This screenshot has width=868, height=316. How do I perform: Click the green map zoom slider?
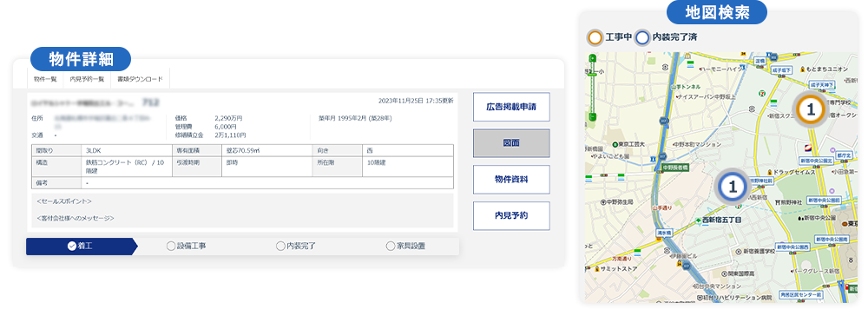coord(593,88)
